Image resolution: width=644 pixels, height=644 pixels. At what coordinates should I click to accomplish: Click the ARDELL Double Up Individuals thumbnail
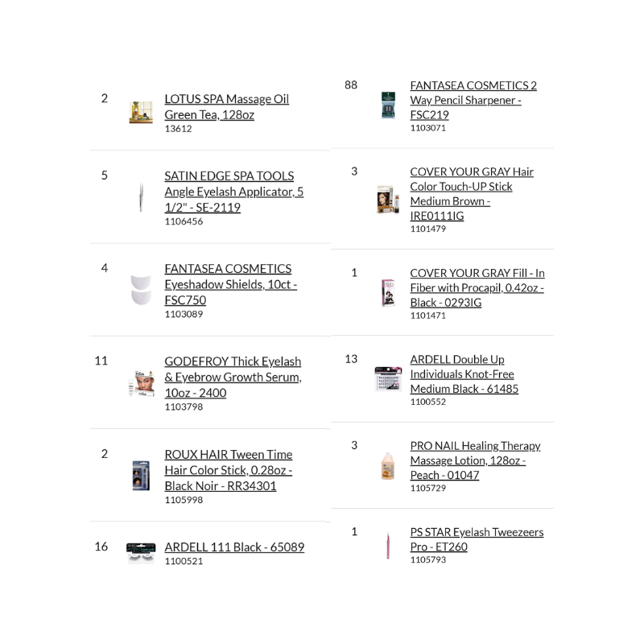[x=388, y=379]
